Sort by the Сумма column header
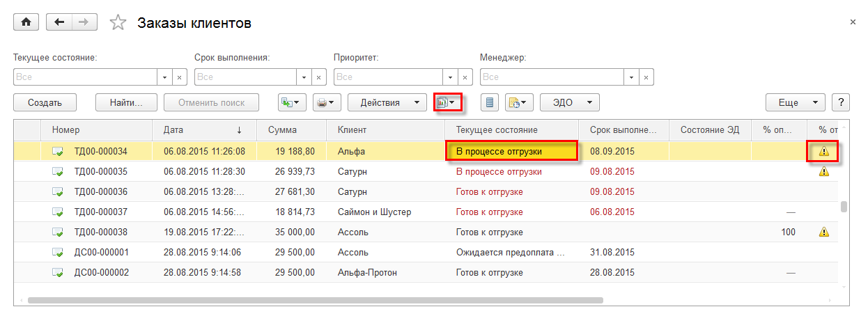This screenshot has width=868, height=316. click(x=292, y=129)
